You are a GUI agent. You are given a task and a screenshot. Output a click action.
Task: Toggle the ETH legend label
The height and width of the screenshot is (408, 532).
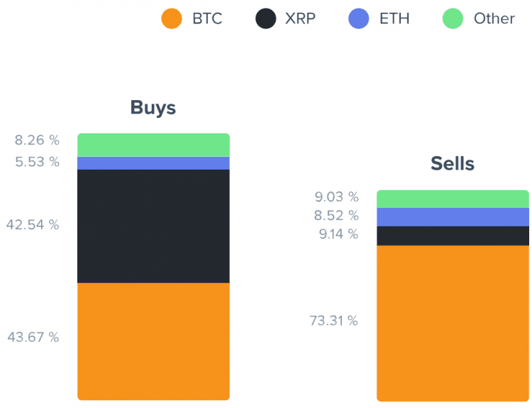[394, 18]
